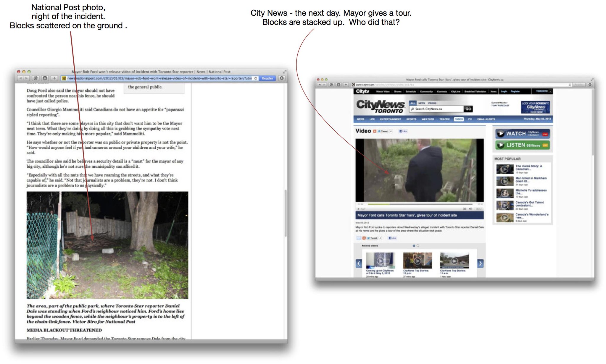Click WATCH CityNews Channel live button

click(x=523, y=134)
